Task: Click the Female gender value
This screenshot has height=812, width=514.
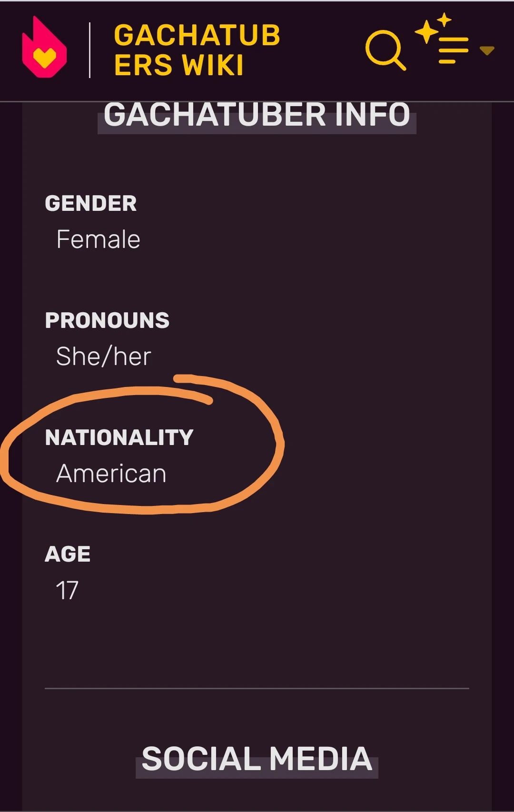Action: tap(98, 239)
